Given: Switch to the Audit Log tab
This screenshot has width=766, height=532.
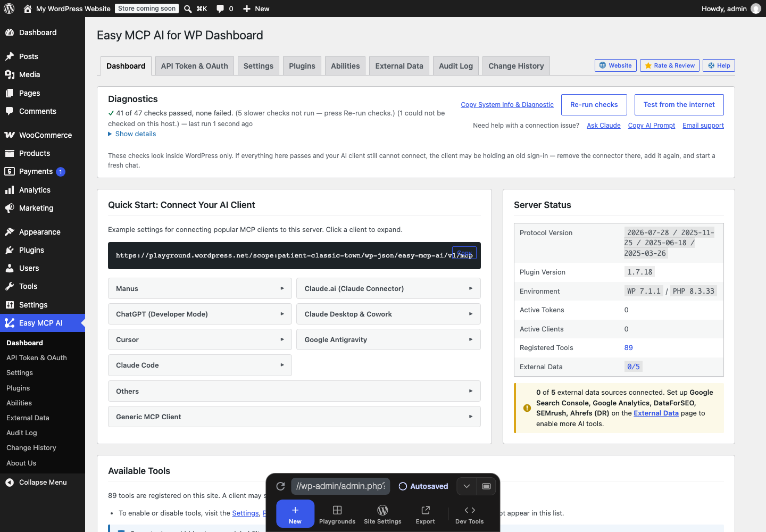Looking at the screenshot, I should click(456, 66).
